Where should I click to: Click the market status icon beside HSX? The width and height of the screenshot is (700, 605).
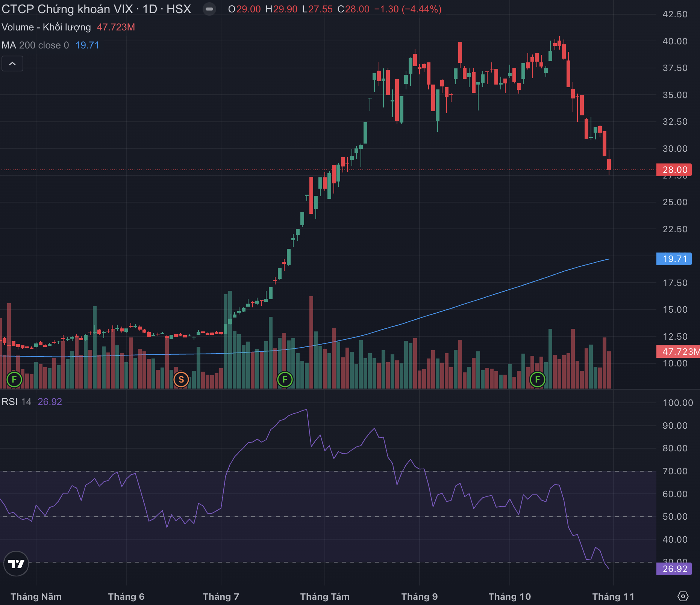tap(209, 9)
